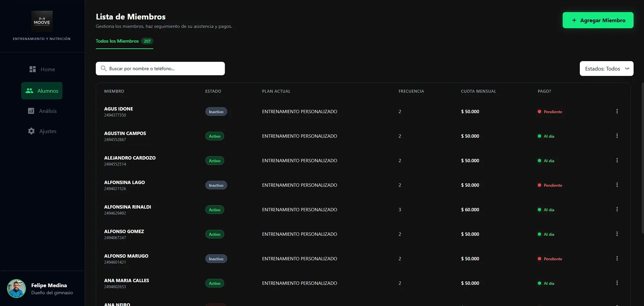Sort by the Cuota Mensual column header
This screenshot has width=644, height=306.
coord(478,91)
